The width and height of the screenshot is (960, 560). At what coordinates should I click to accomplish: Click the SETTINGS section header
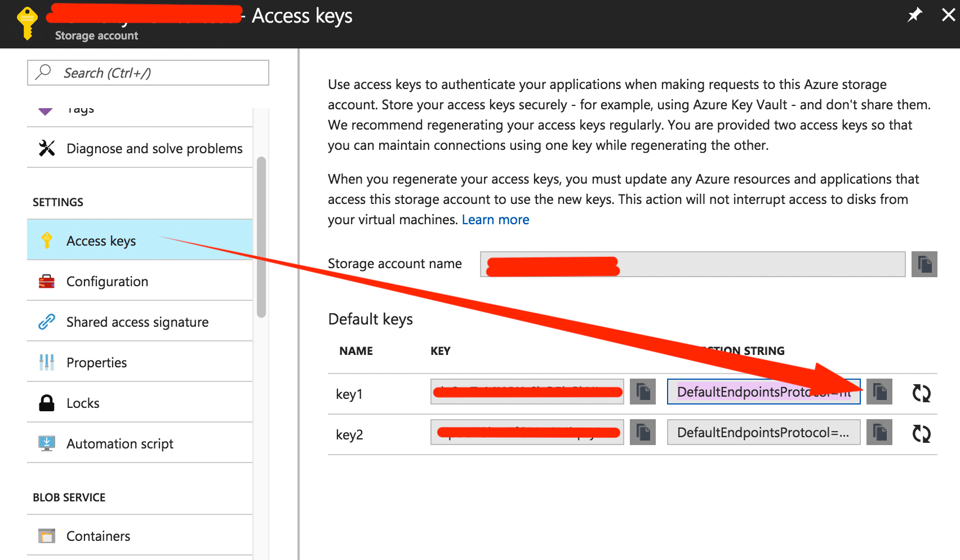pyautogui.click(x=58, y=202)
